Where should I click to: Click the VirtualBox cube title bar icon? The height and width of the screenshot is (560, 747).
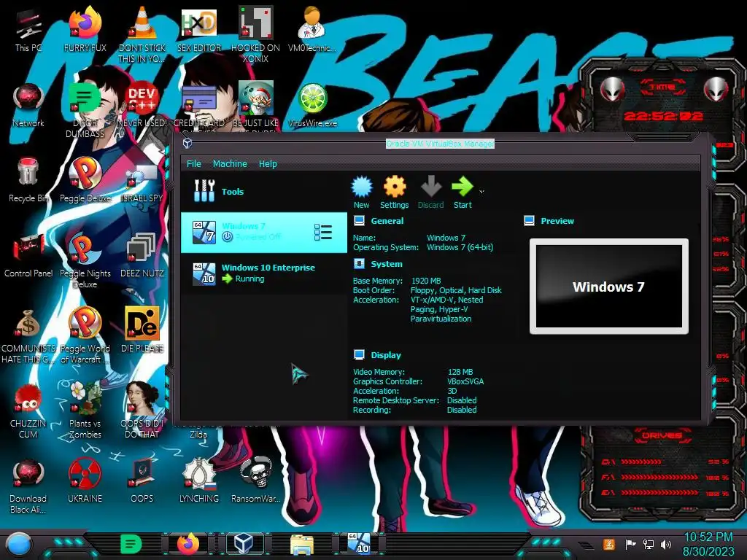187,144
